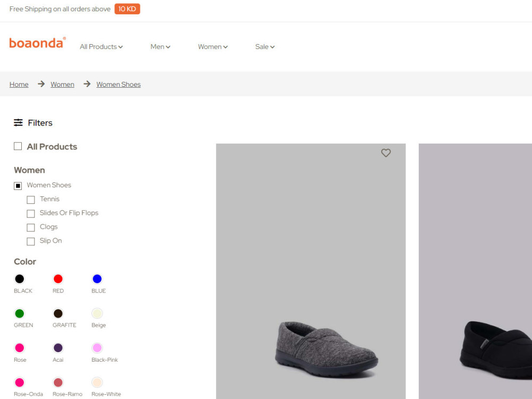Filter by Acai color swatch

tap(58, 348)
